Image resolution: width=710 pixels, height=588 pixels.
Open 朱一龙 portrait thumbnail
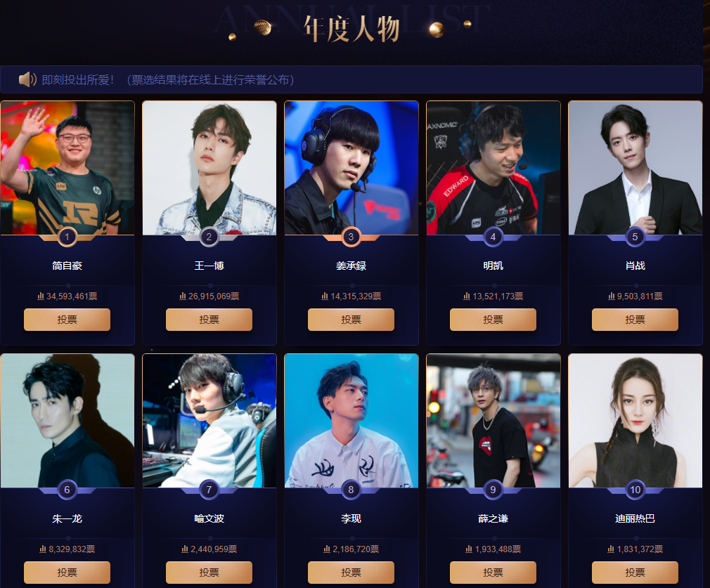(67, 421)
